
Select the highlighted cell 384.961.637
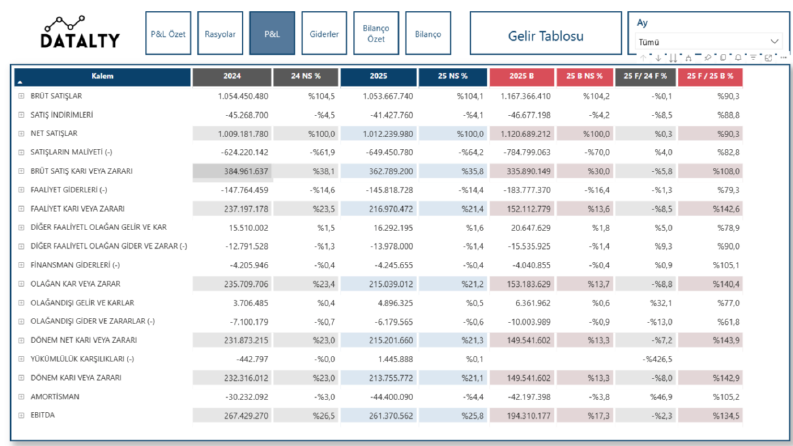coord(232,171)
